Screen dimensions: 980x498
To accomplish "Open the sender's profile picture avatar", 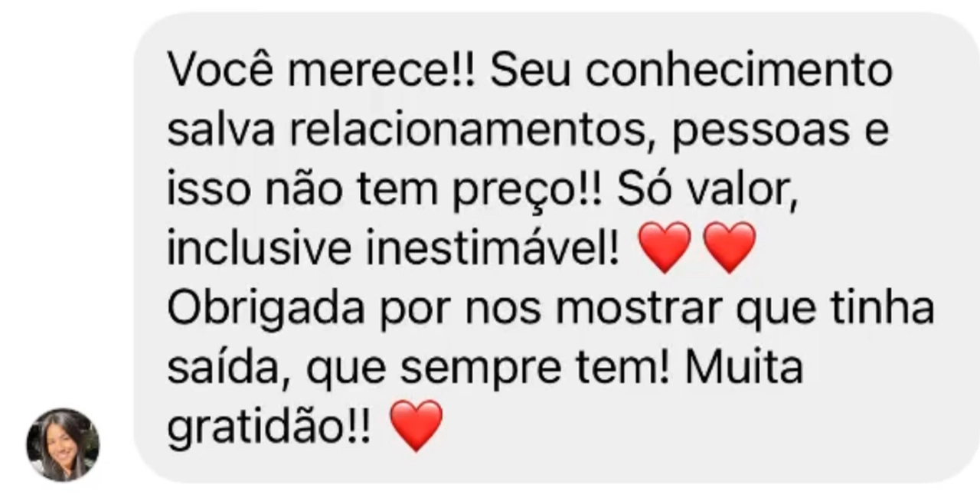I will 63,444.
